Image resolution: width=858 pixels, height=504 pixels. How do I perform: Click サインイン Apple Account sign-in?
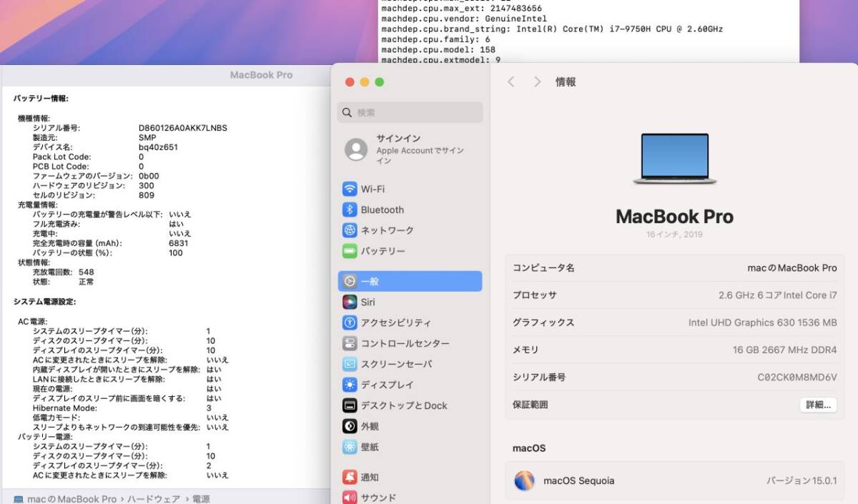coord(399,139)
